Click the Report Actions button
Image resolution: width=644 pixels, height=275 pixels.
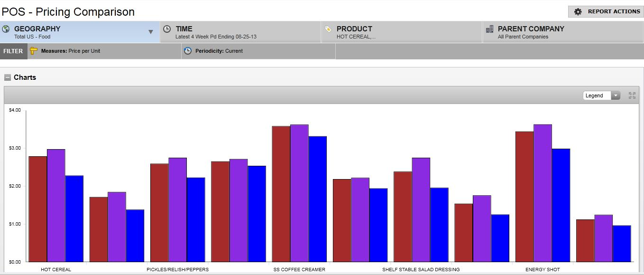(x=607, y=12)
